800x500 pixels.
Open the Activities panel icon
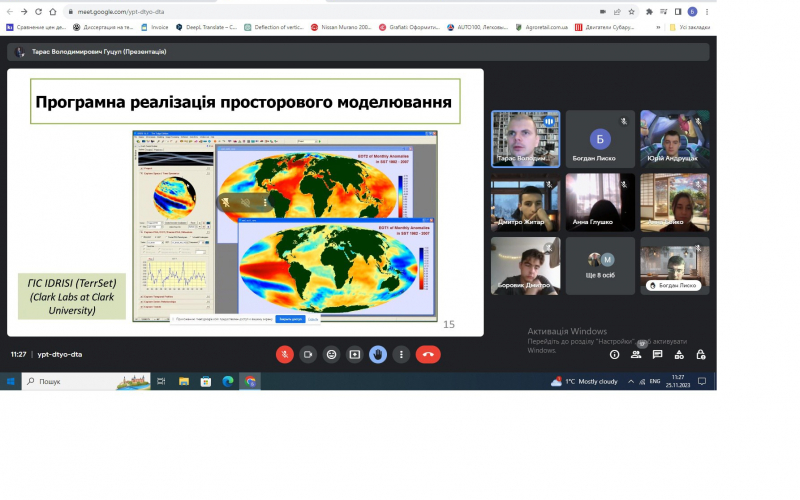point(679,355)
